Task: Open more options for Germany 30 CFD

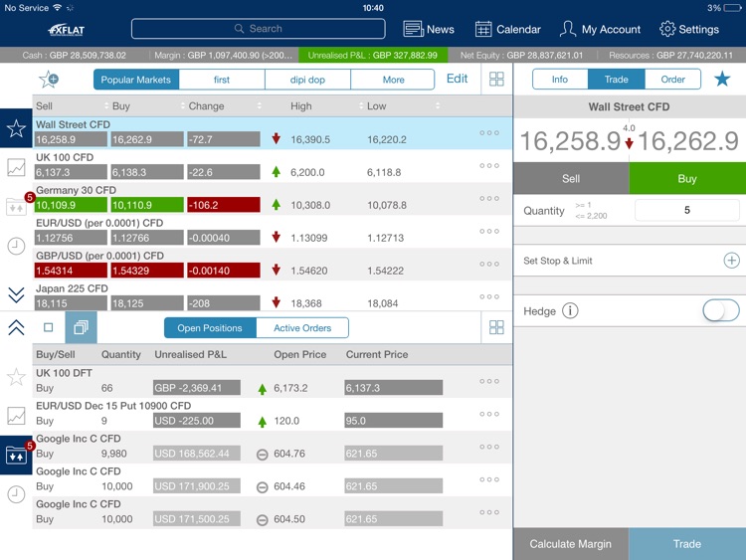Action: [x=489, y=198]
